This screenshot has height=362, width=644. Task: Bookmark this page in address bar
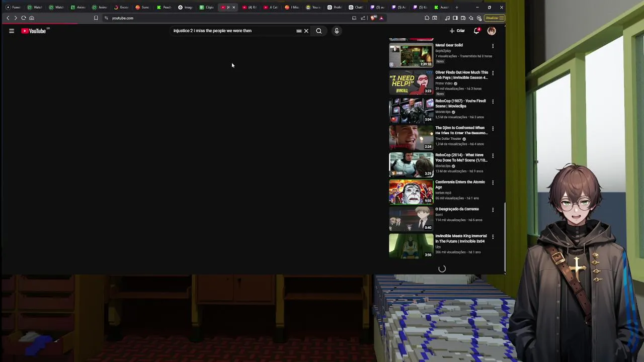[96, 18]
